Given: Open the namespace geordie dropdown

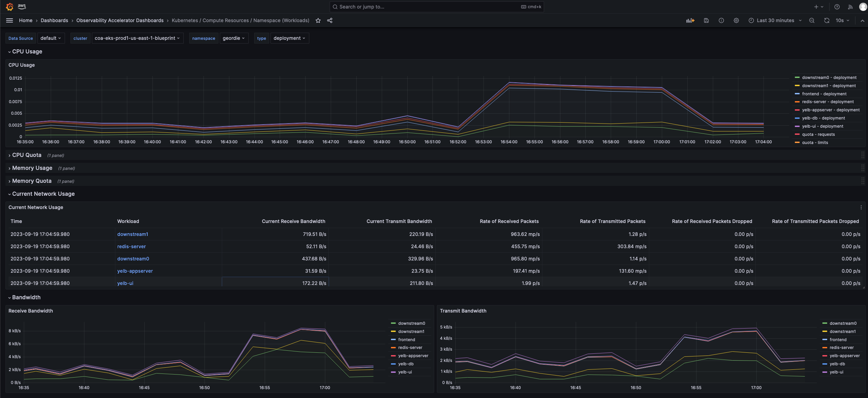Looking at the screenshot, I should click(x=234, y=38).
